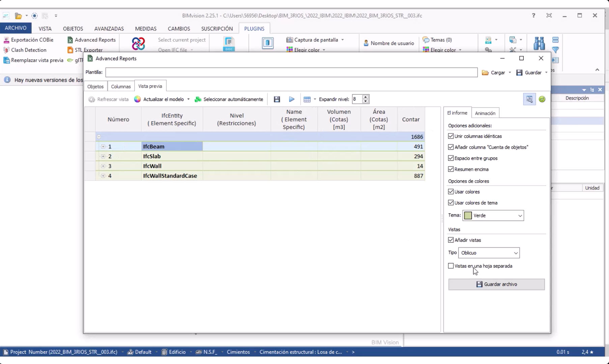Image resolution: width=609 pixels, height=364 pixels.
Task: Click the binoculars search icon
Action: 539,43
